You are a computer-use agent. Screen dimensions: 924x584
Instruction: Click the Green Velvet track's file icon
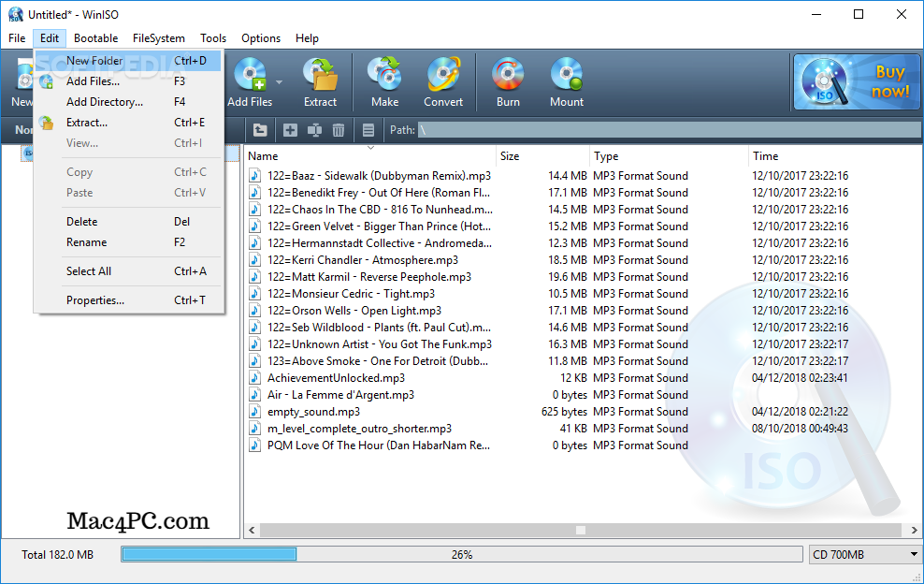coord(254,226)
